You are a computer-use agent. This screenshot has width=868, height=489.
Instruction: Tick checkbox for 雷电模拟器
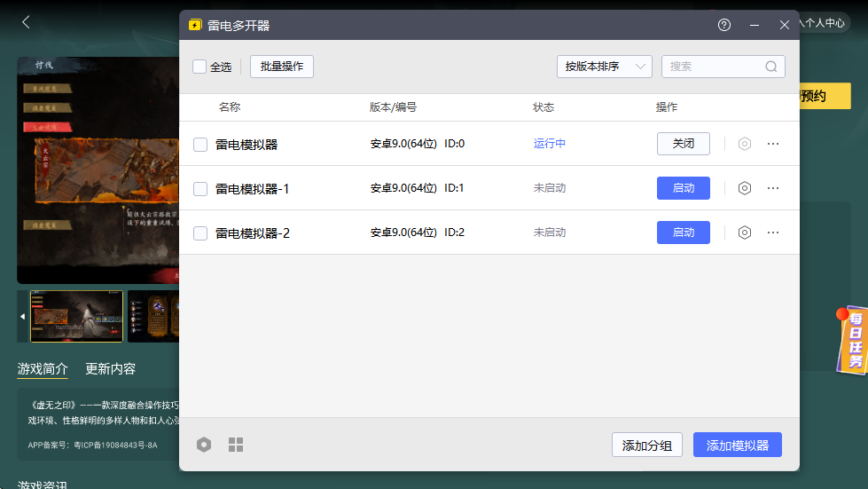[x=200, y=145]
